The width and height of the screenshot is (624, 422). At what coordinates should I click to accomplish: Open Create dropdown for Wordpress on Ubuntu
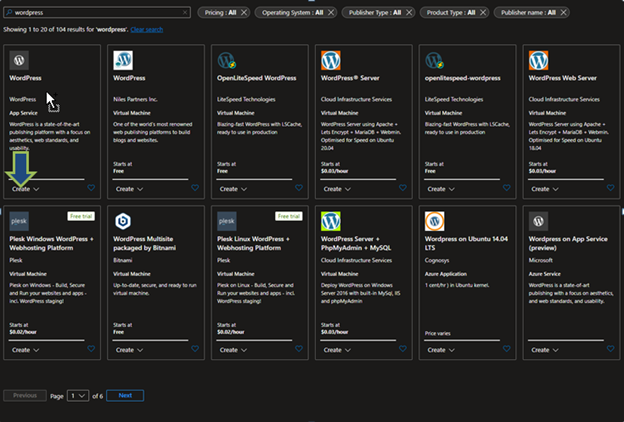pos(441,350)
